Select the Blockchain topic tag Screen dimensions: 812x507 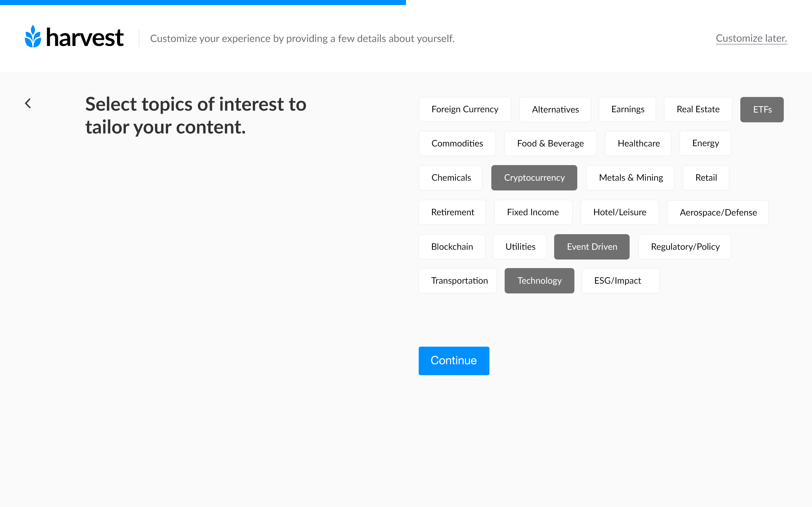(452, 246)
